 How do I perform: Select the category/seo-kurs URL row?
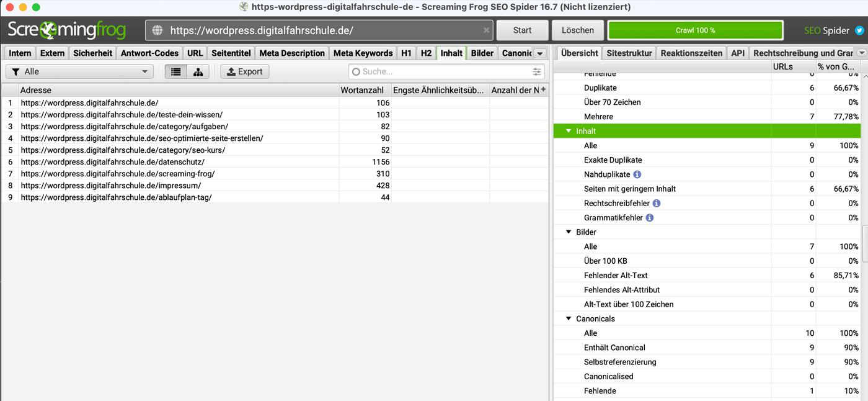(x=275, y=150)
